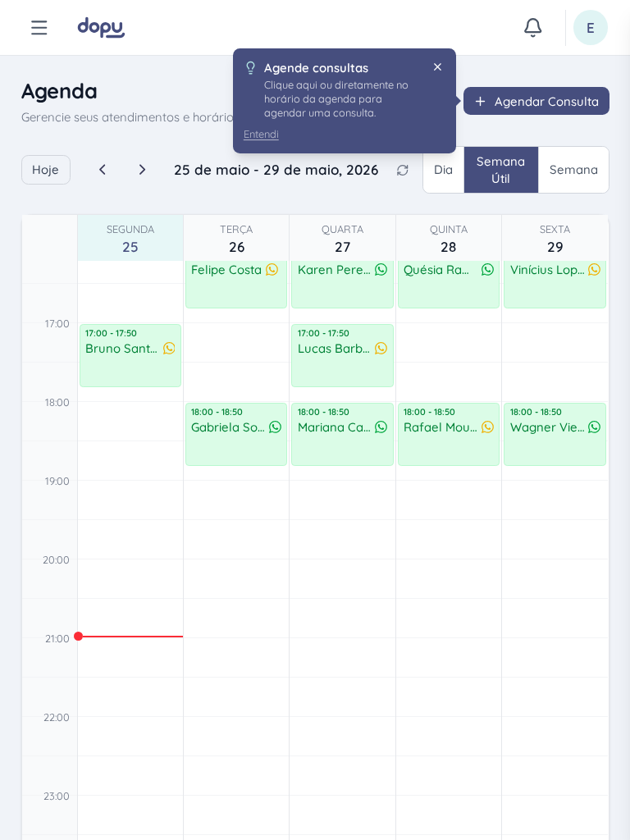Select the Quinta 28 column header
Screen dimensions: 630x840
click(x=449, y=239)
